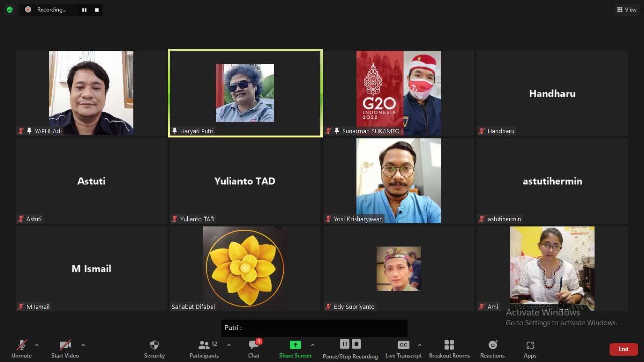Click the green encryption shield icon
This screenshot has height=362, width=644.
[9, 10]
